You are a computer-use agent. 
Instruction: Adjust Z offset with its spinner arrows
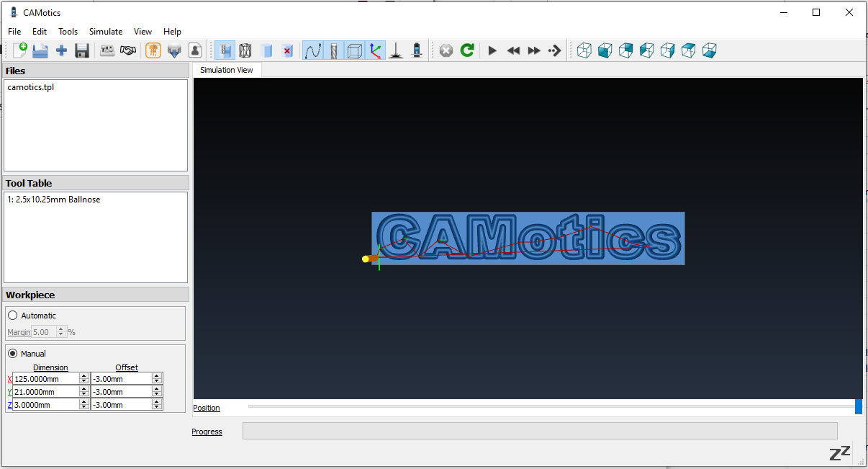click(x=157, y=405)
